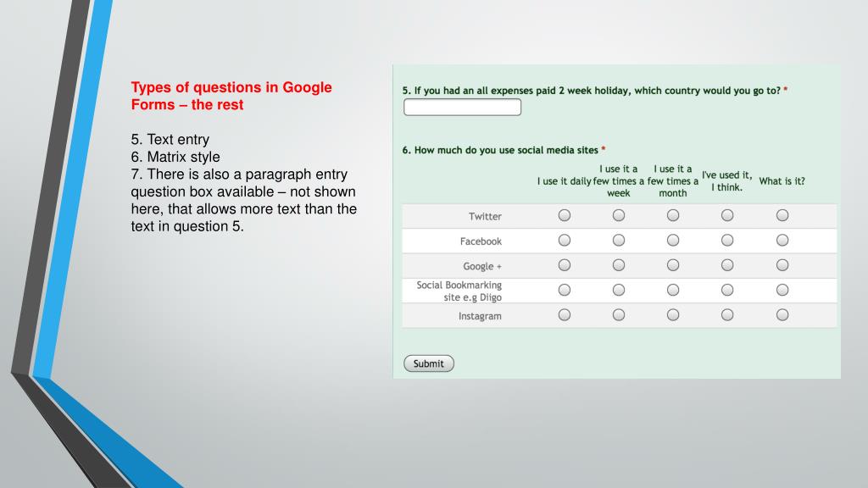The image size is (868, 488).
Task: Select 'few times a week' for Twitter
Action: 618,215
